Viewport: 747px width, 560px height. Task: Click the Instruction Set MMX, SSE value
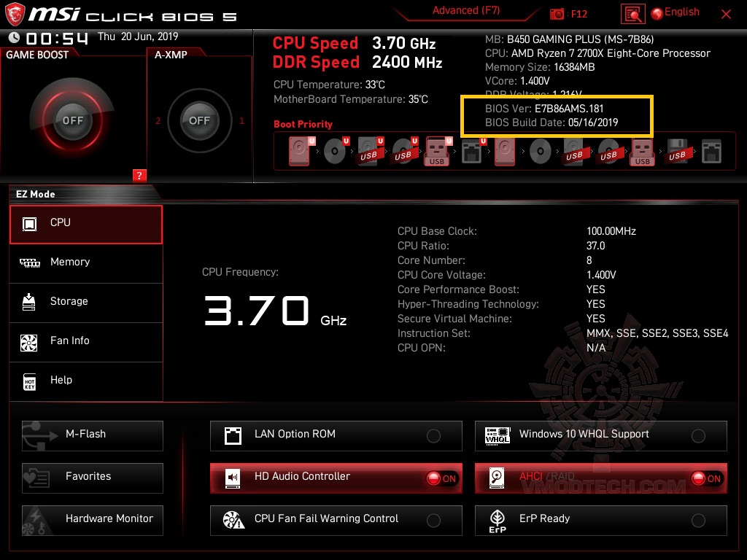657,333
